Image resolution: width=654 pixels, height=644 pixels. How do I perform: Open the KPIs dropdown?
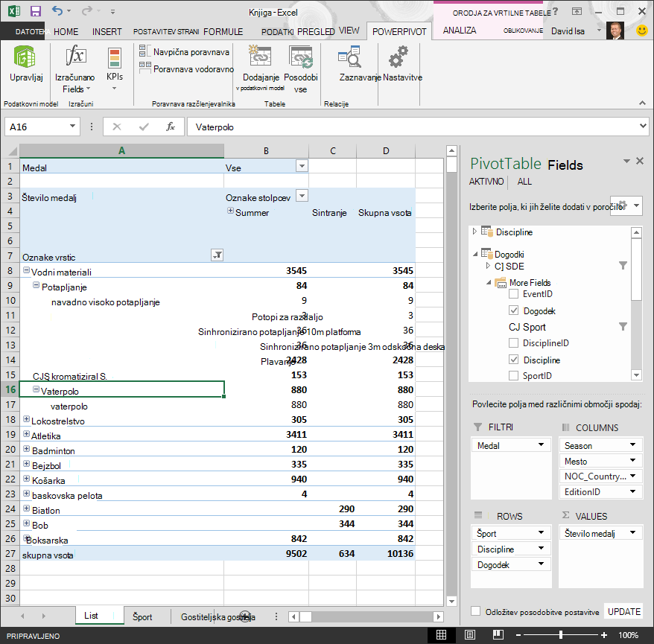click(114, 69)
